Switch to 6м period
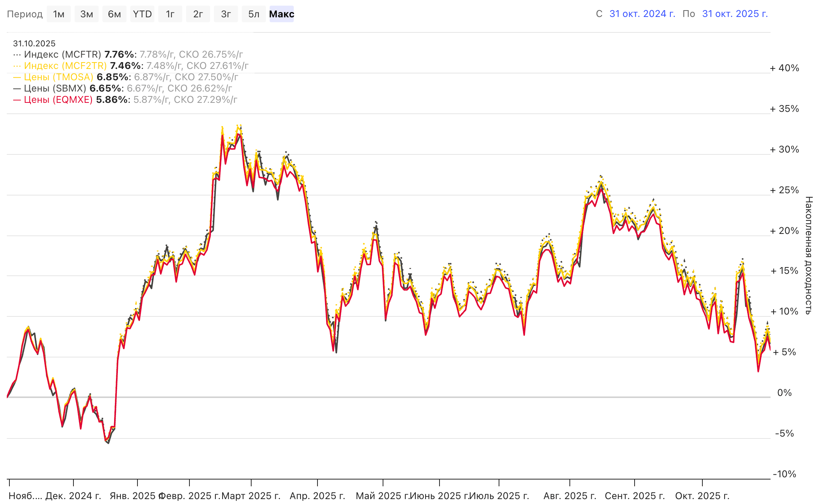This screenshot has height=504, width=818. (x=114, y=14)
